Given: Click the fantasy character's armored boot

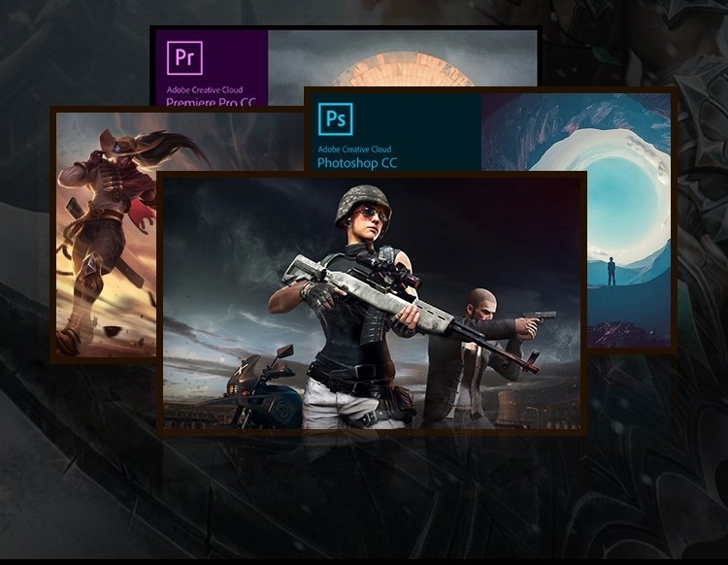Looking at the screenshot, I should coord(71,335).
